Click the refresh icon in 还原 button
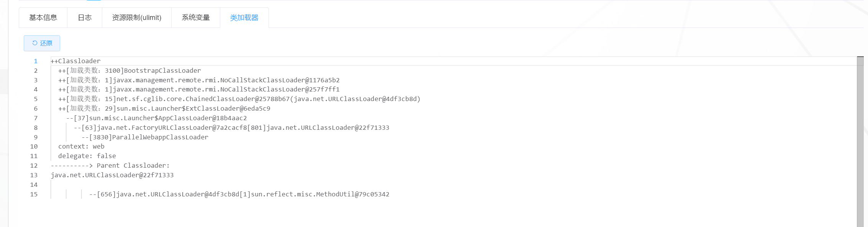Image resolution: width=868 pixels, height=227 pixels. (35, 43)
